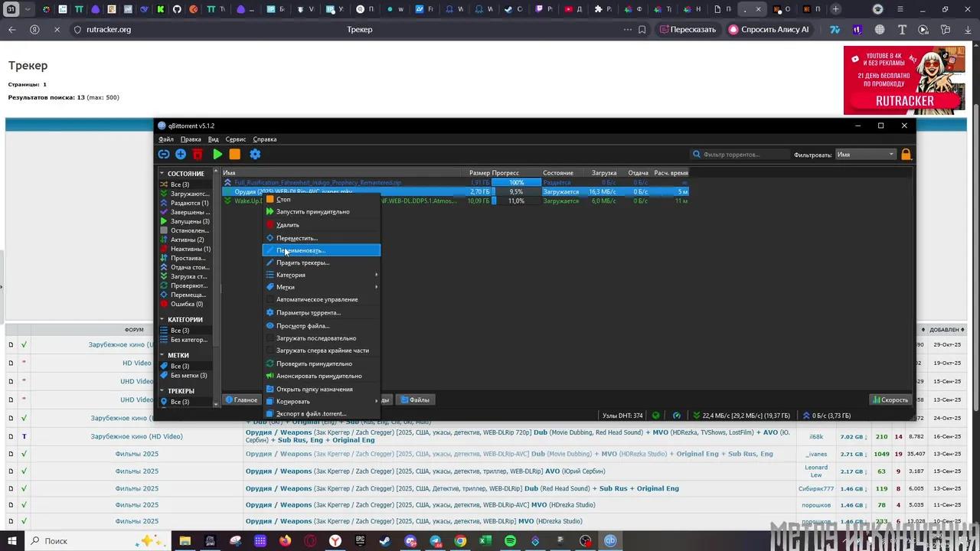
Task: Click the red delete torrent toolbar icon
Action: coord(198,154)
